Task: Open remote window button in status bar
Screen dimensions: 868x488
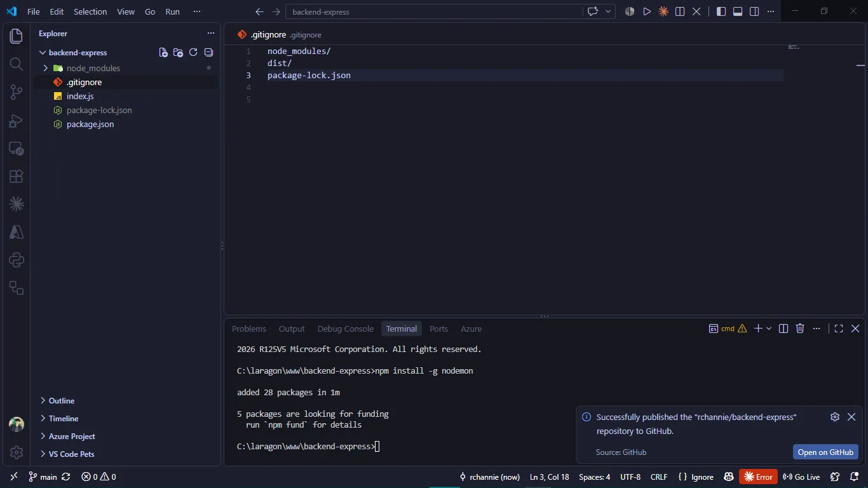Action: point(13,477)
